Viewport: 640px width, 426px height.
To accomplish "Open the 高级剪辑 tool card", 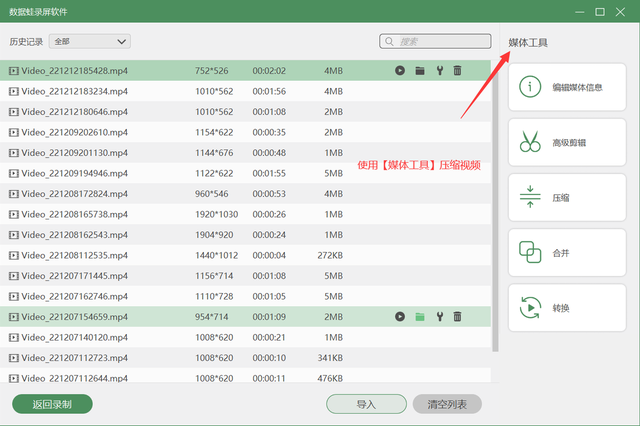I will point(567,142).
